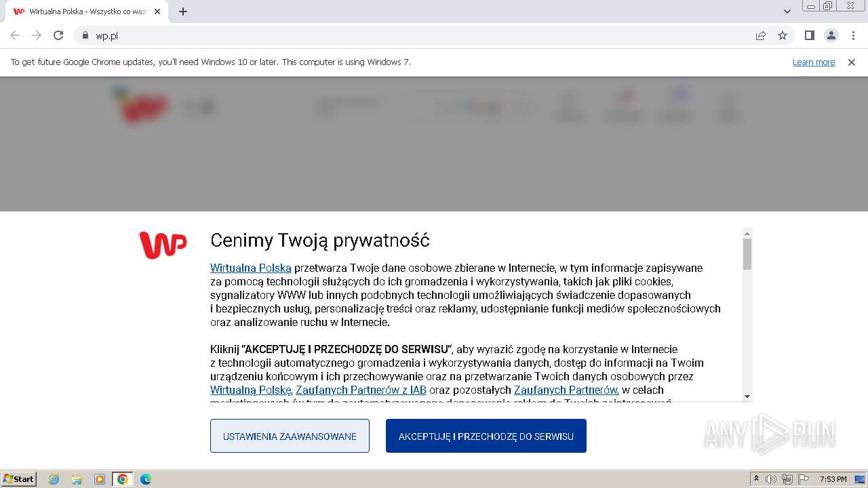The width and height of the screenshot is (868, 488).
Task: Close the Wirtualna Polska tab
Action: click(x=157, y=12)
